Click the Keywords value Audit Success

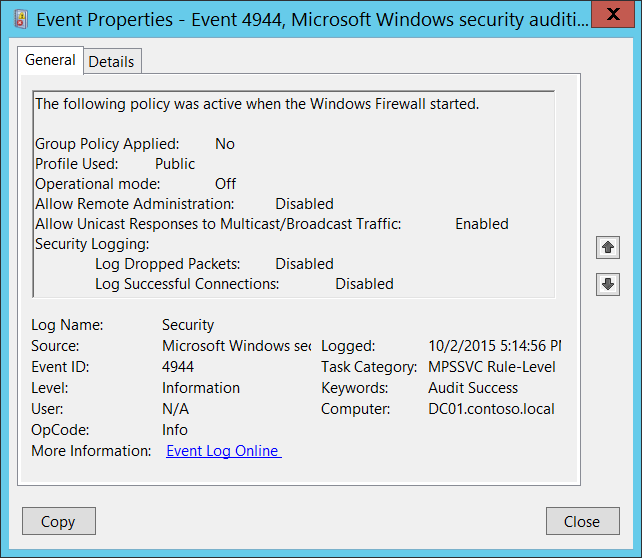[473, 388]
